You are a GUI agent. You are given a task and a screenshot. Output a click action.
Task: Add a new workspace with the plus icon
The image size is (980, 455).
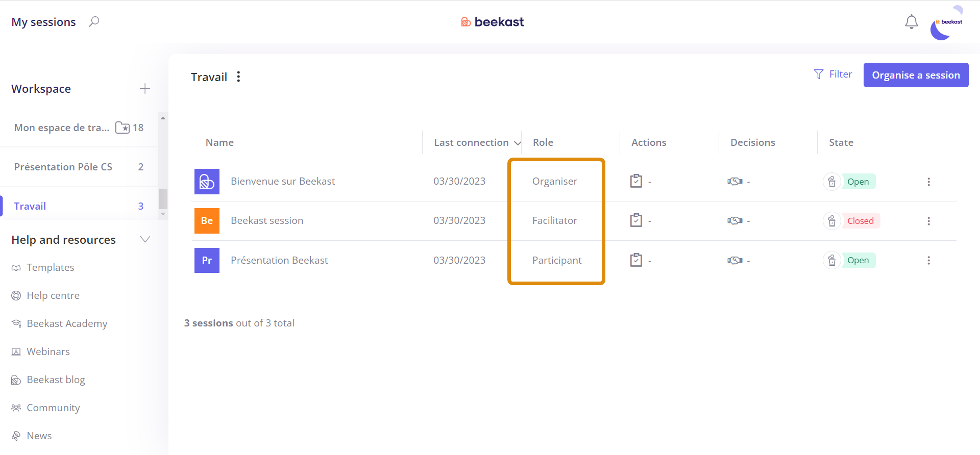[x=145, y=89]
